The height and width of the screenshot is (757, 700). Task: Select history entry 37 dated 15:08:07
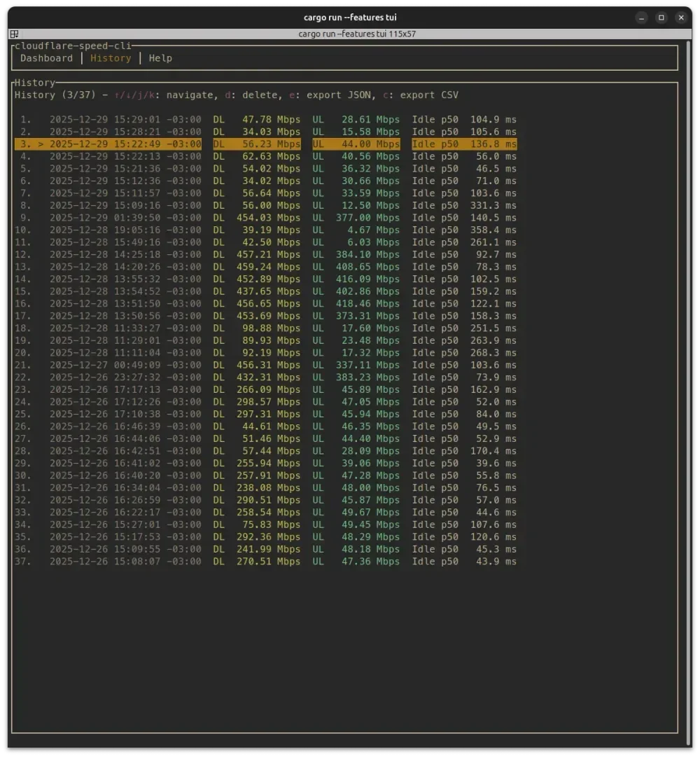[x=266, y=562]
